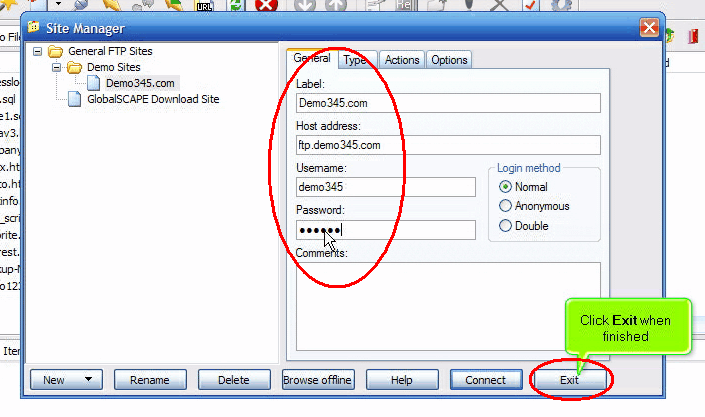This screenshot has width=705, height=417.
Task: Click the green refresh toolbar icon
Action: point(236,5)
